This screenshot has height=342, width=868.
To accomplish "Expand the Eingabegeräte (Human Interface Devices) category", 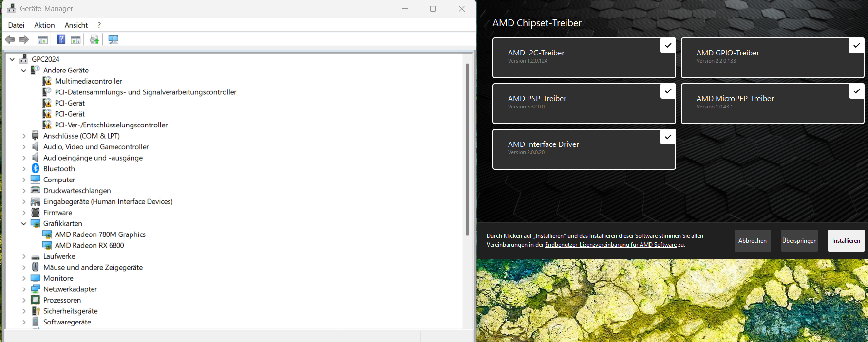I will coord(24,201).
